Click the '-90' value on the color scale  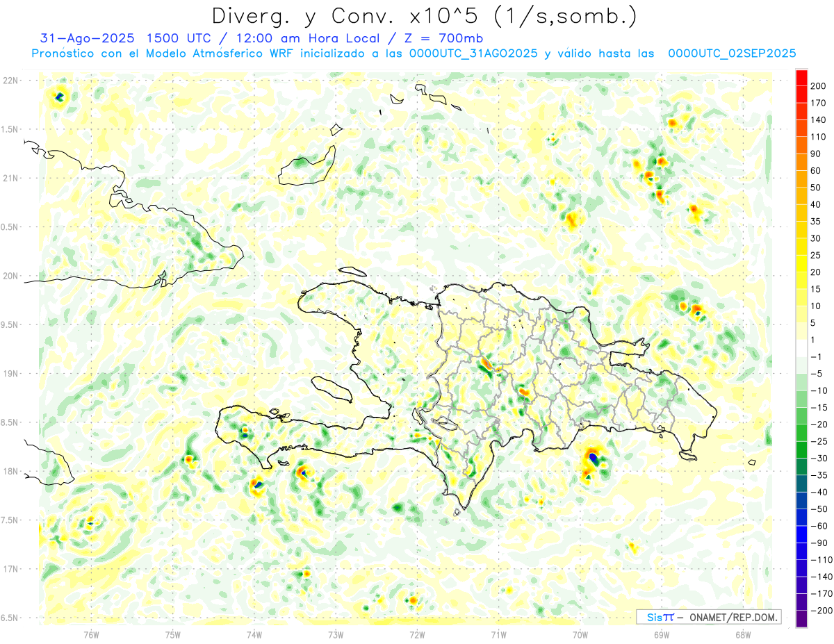[819, 543]
